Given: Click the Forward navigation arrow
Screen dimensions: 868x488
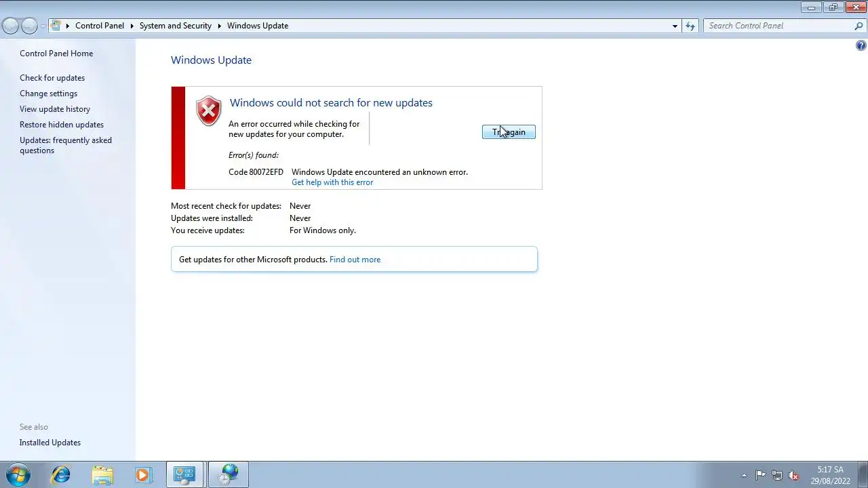Looking at the screenshot, I should pos(29,26).
